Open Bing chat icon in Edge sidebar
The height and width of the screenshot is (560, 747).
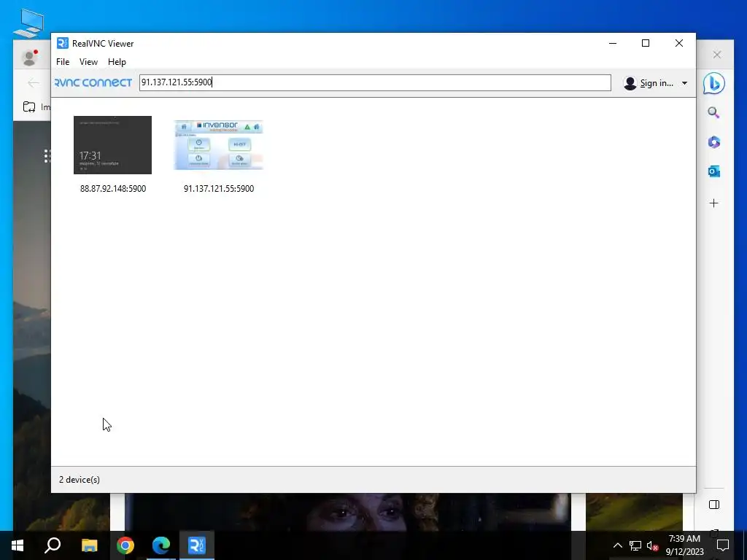[713, 83]
